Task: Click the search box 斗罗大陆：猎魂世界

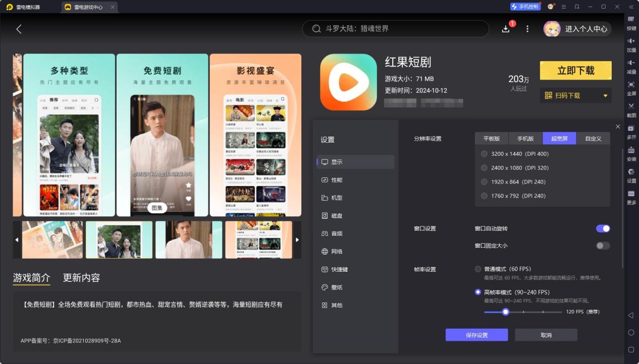Action: point(396,29)
